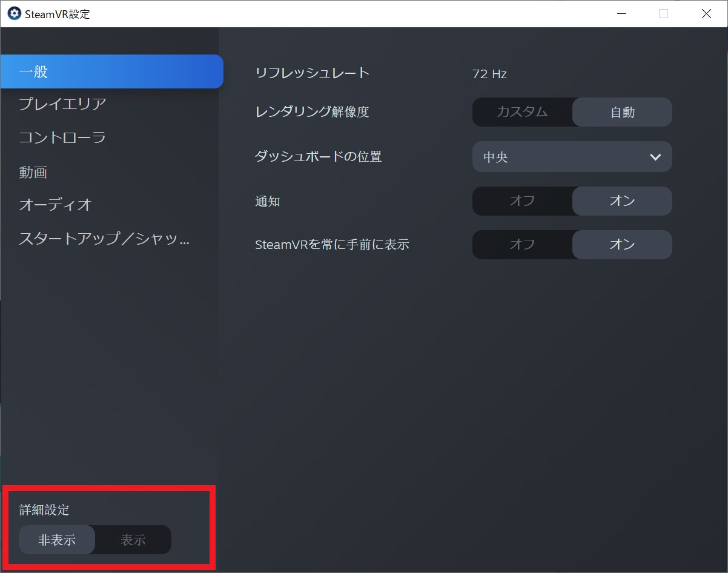Click the 詳細設定 label

[44, 510]
